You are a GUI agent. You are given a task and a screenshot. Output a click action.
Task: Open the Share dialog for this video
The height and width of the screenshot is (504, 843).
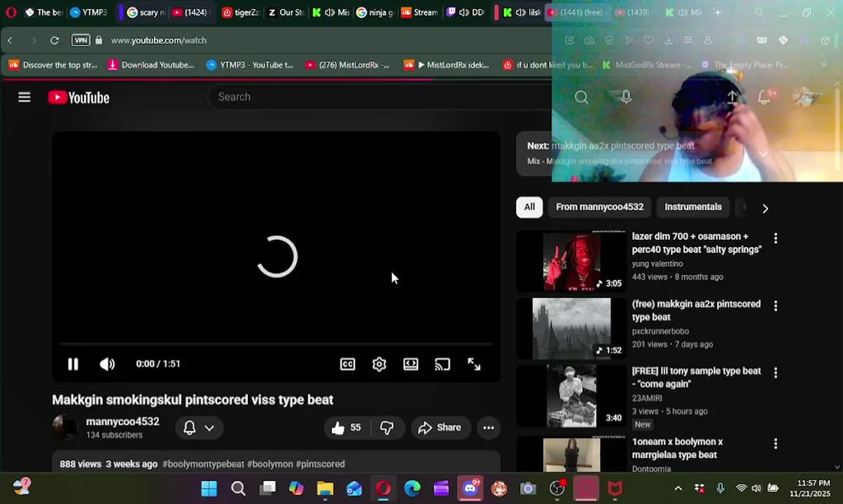[x=440, y=428]
